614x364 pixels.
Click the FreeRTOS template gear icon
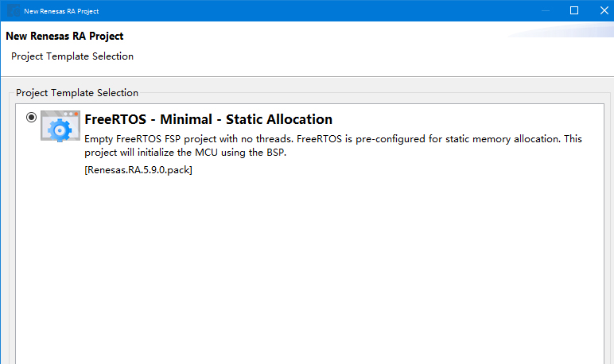60,126
